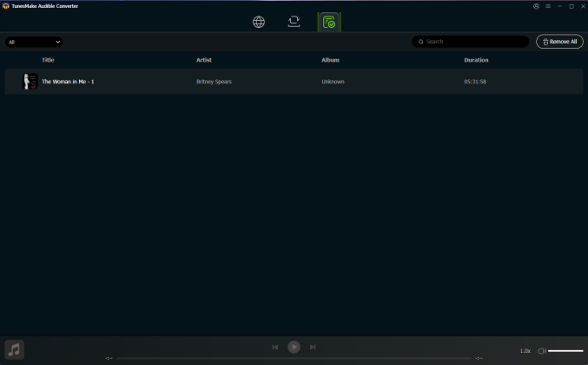Select the title The Woman in Me - 1
The height and width of the screenshot is (365, 588).
coord(68,82)
